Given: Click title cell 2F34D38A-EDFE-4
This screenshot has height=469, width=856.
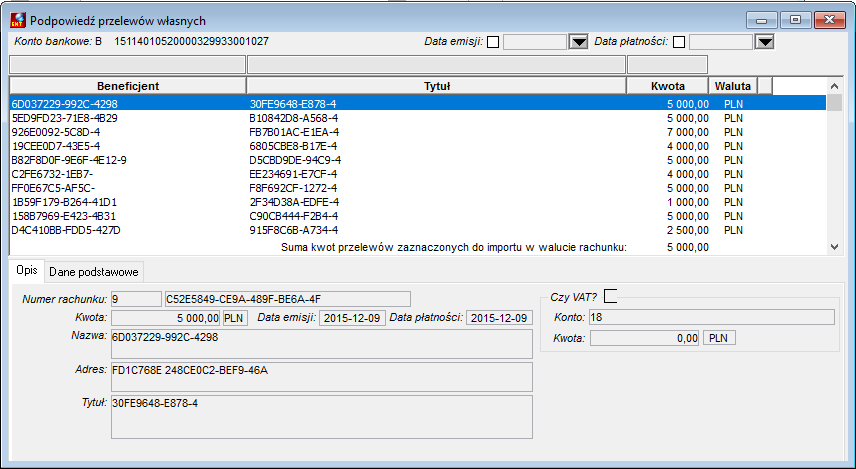Looking at the screenshot, I should (294, 202).
